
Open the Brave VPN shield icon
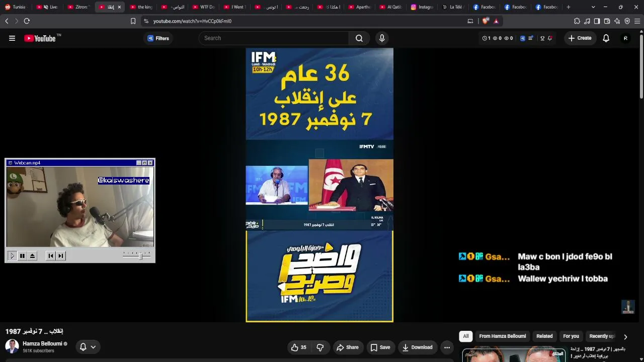(627, 21)
